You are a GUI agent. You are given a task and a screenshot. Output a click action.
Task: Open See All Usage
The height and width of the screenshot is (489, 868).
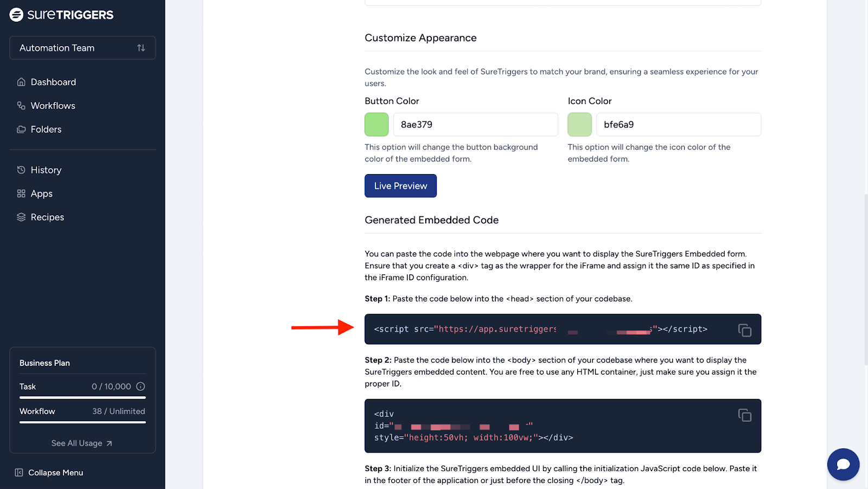click(81, 443)
